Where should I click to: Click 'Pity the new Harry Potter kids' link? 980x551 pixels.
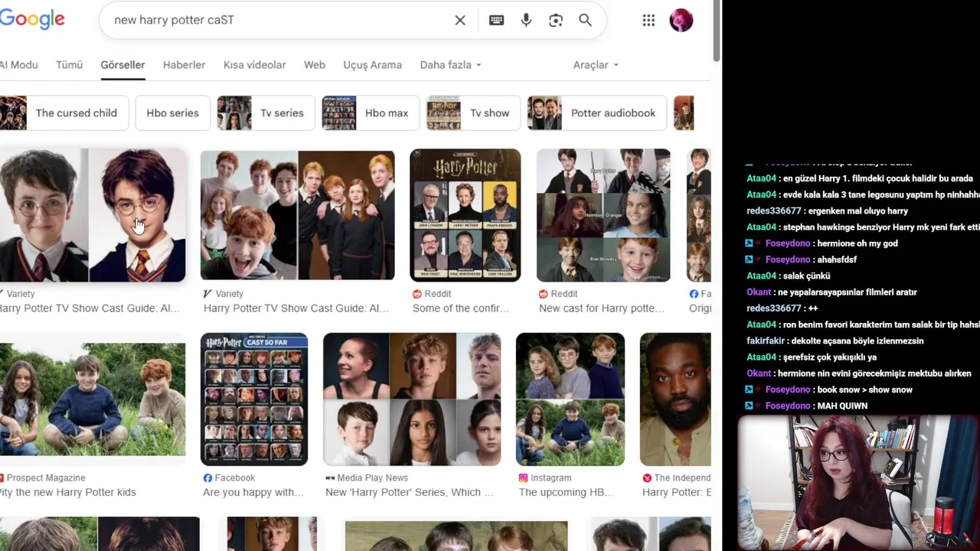[68, 492]
